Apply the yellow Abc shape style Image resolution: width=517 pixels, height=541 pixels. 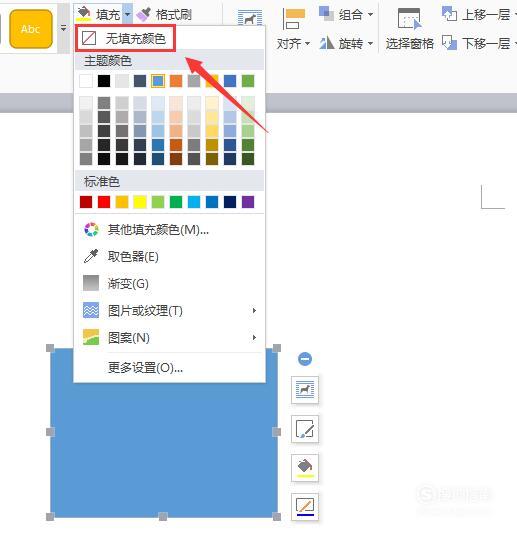tap(31, 29)
